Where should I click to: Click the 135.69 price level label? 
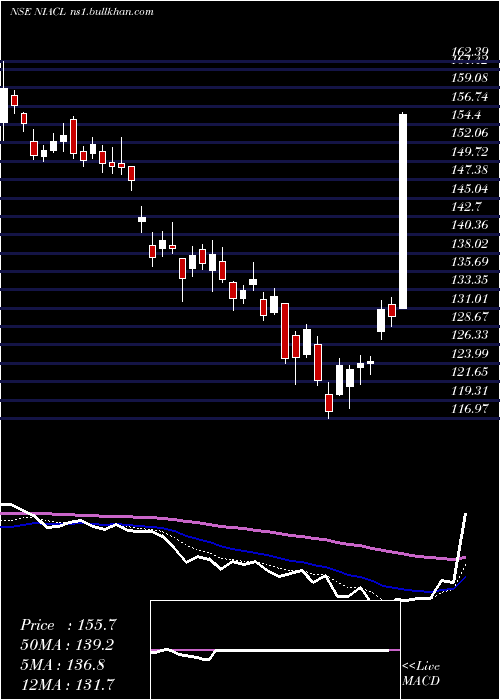471,262
